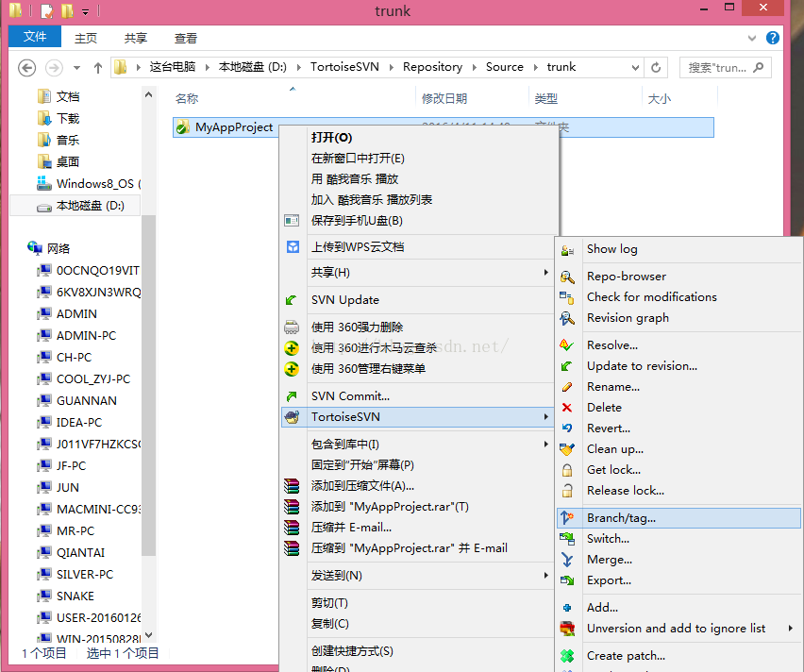Image resolution: width=804 pixels, height=672 pixels.
Task: Click the search trunk input box
Action: click(x=725, y=68)
